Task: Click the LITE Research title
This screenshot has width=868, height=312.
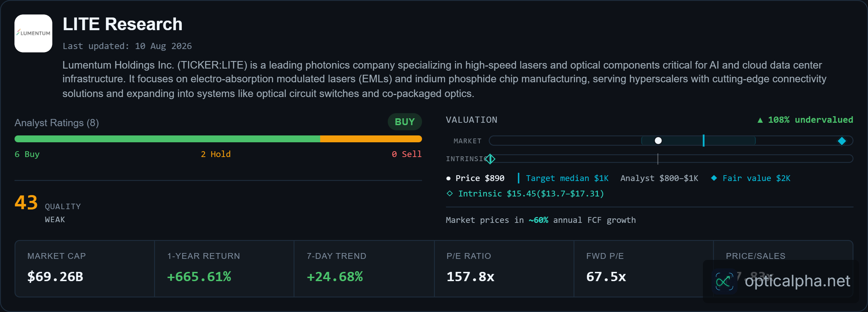Action: tap(123, 24)
